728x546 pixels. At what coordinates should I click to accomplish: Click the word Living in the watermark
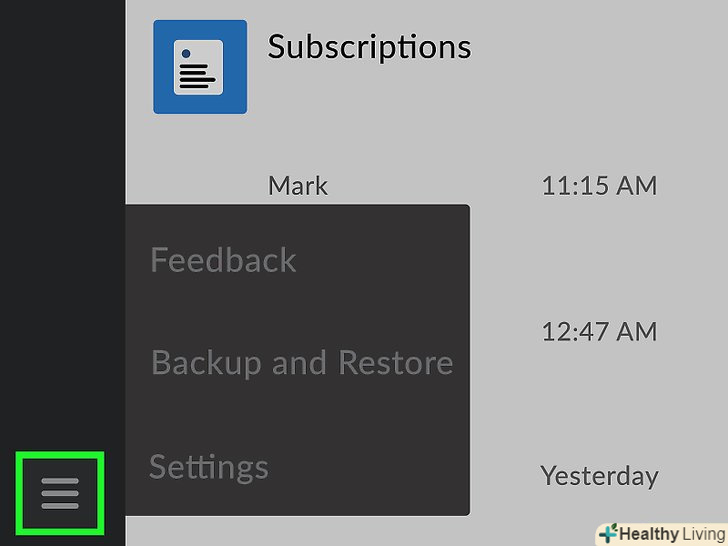coord(700,534)
